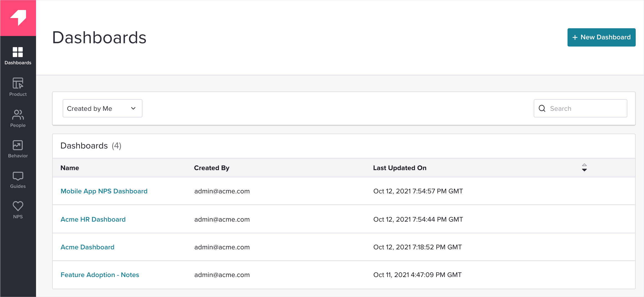Image resolution: width=644 pixels, height=297 pixels.
Task: Click the date Oct 12, 2021 7:54:57 PM GMT
Action: pos(418,191)
